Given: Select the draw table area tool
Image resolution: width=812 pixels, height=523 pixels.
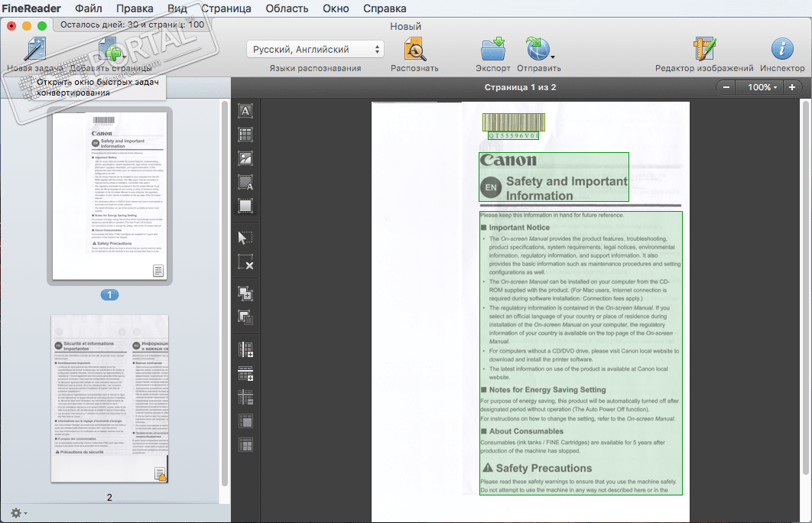Looking at the screenshot, I should tap(245, 135).
